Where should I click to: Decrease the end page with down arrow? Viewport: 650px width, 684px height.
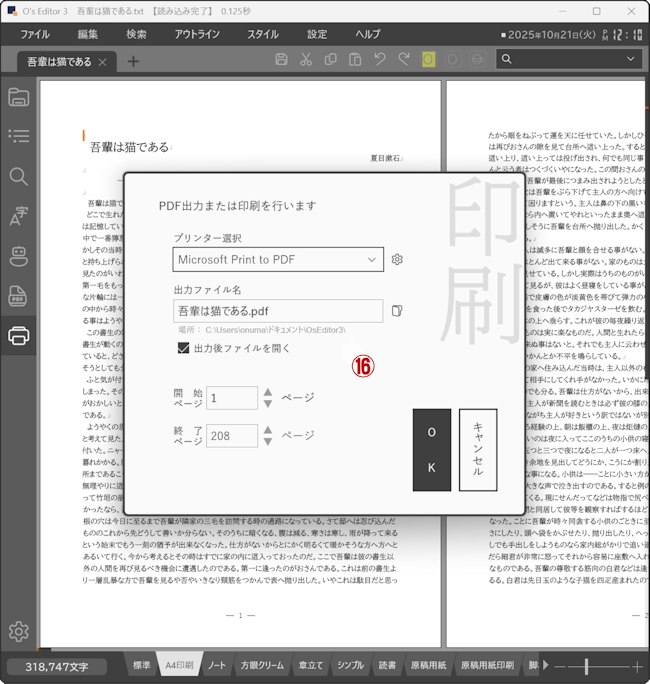pyautogui.click(x=267, y=442)
